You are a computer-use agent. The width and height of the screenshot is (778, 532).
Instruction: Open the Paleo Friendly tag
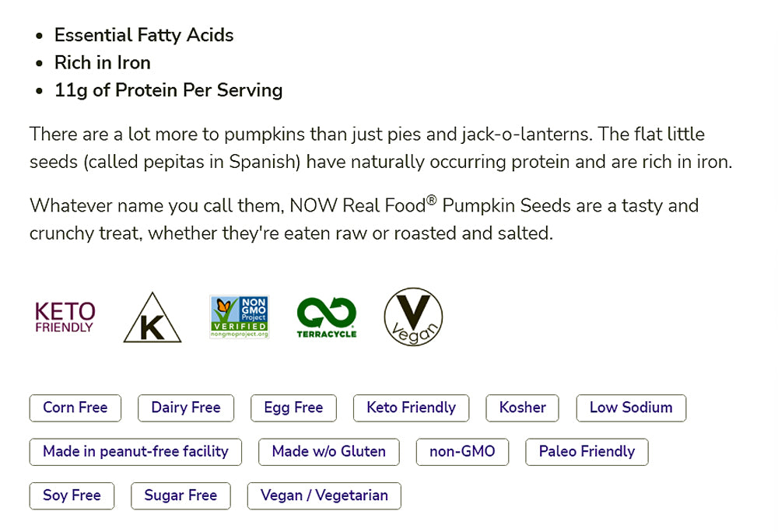point(587,452)
